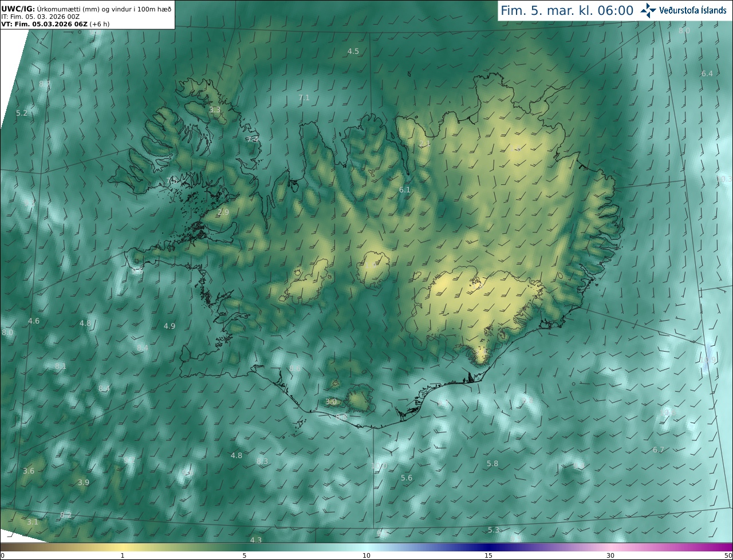733x560 pixels.
Task: Click the 4.3 value at the bottom edge
Action: point(256,540)
